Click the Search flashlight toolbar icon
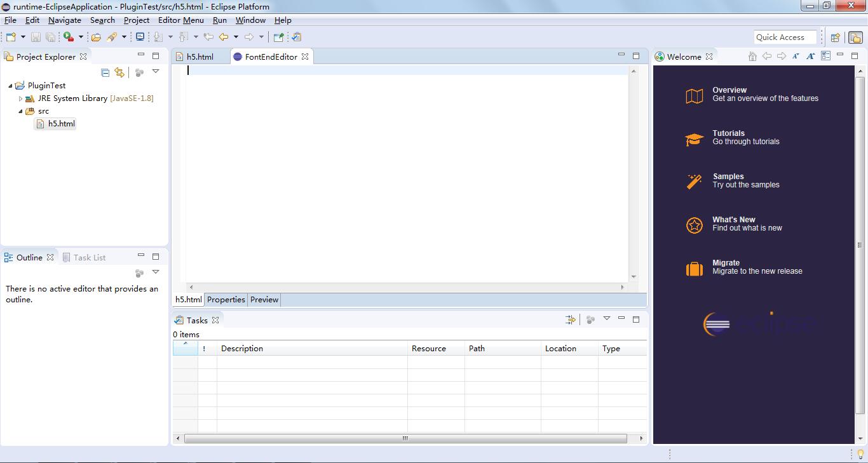 tap(112, 37)
